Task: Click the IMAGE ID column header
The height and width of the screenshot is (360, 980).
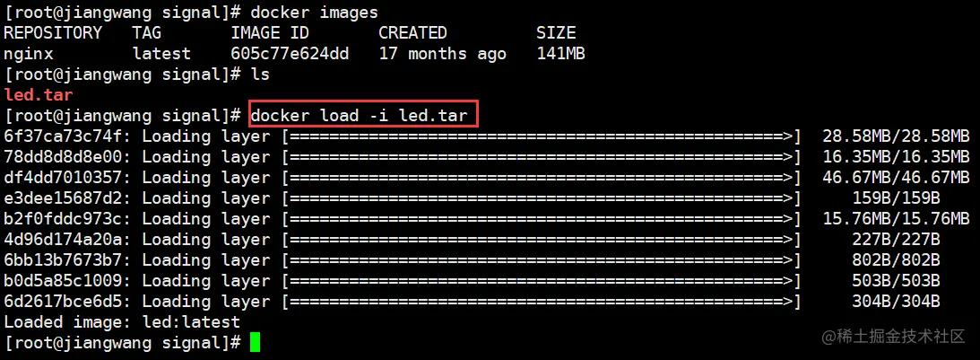Action: 270,33
